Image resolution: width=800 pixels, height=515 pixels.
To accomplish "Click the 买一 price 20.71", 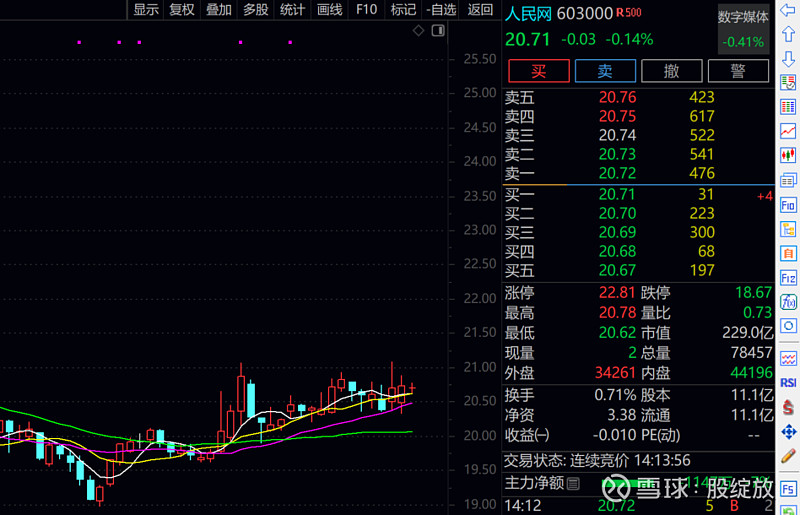I will pyautogui.click(x=617, y=194).
